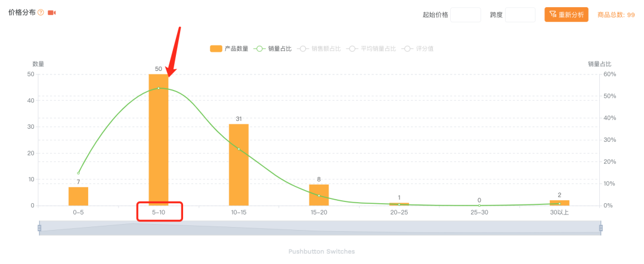This screenshot has width=644, height=264.
Task: Click the green 销量占比 legend marker icon
Action: click(x=259, y=49)
